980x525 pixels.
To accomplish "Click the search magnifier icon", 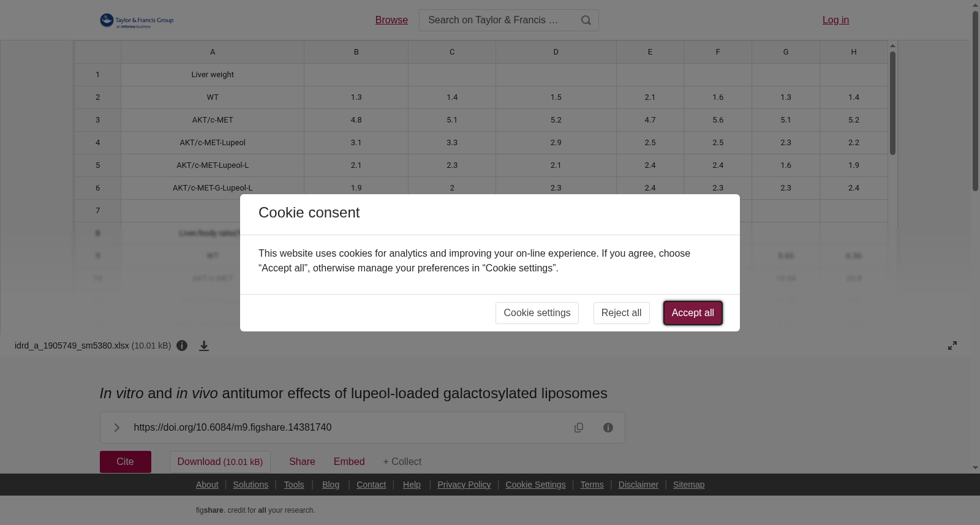I will 586,20.
